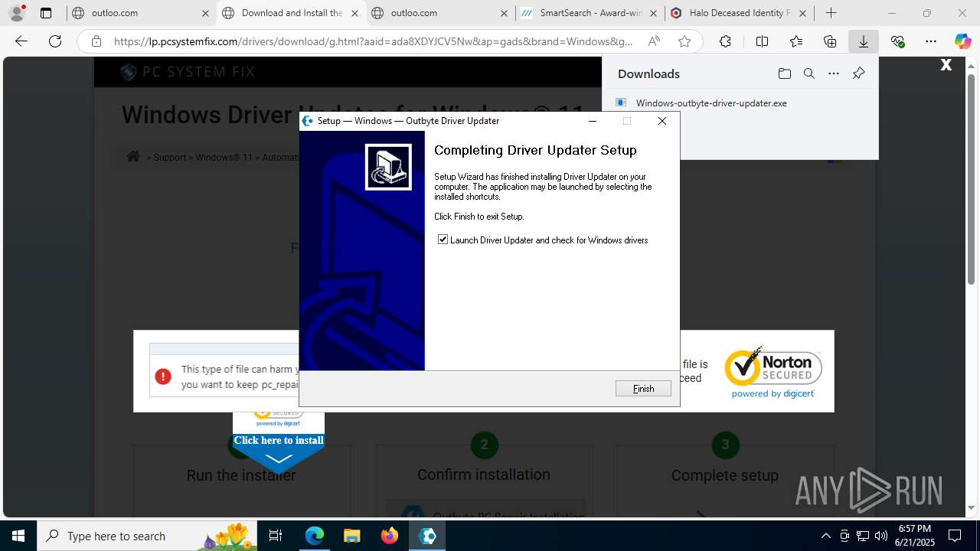This screenshot has height=551, width=980.
Task: Pin the Downloads panel
Action: 858,73
